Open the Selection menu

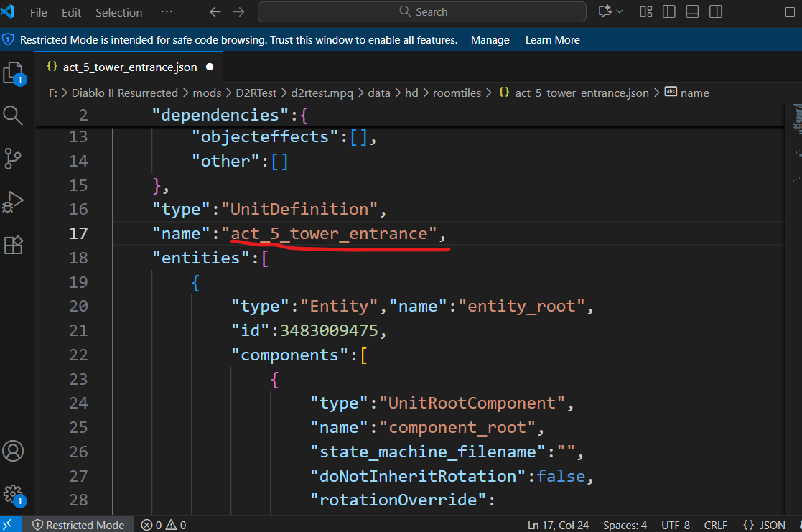[x=118, y=12]
